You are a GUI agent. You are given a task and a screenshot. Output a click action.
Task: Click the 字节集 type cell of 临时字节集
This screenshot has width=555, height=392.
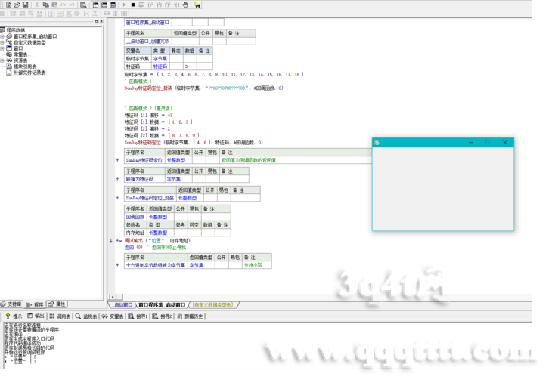point(160,59)
